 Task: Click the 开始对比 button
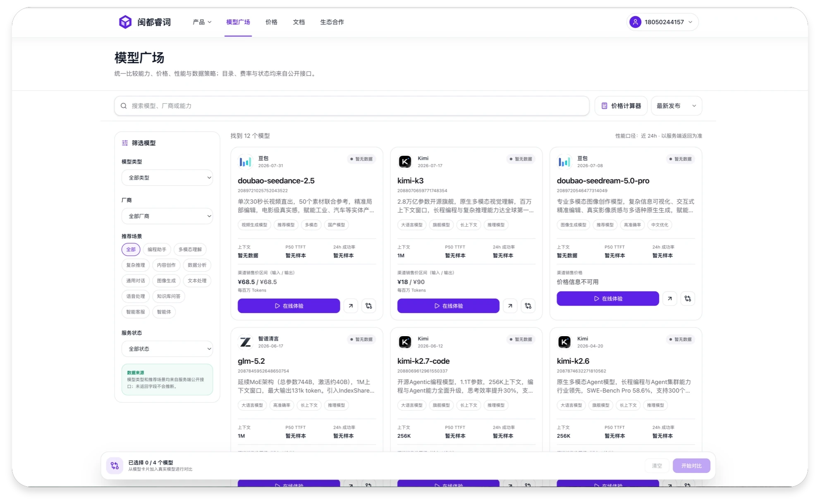[x=691, y=466]
